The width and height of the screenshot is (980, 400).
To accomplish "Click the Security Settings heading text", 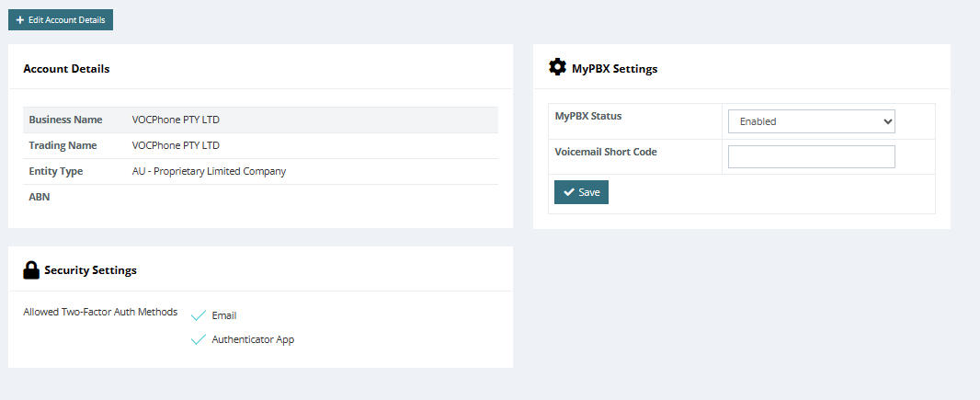I will coord(90,270).
